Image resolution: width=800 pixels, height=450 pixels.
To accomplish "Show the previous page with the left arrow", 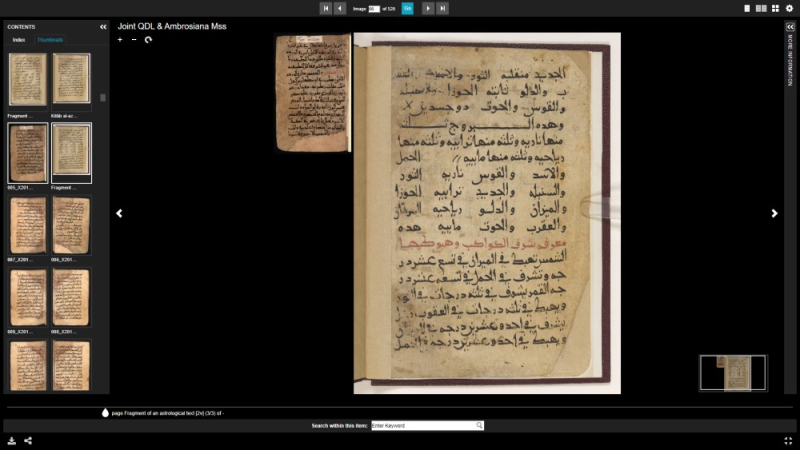I will (119, 213).
